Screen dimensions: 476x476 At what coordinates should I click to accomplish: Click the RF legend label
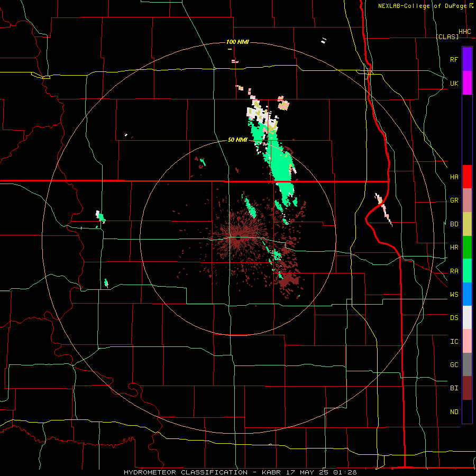[454, 59]
